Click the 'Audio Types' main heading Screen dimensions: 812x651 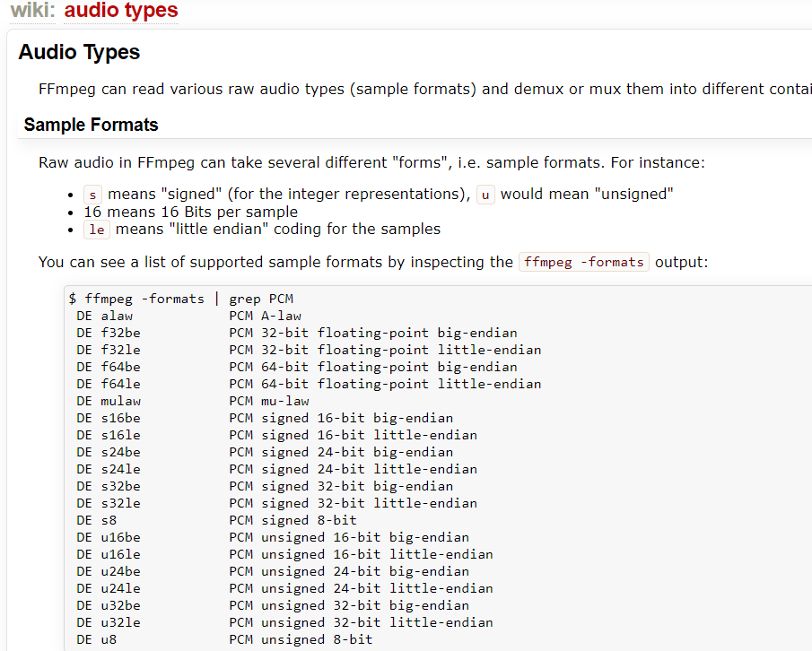(79, 52)
